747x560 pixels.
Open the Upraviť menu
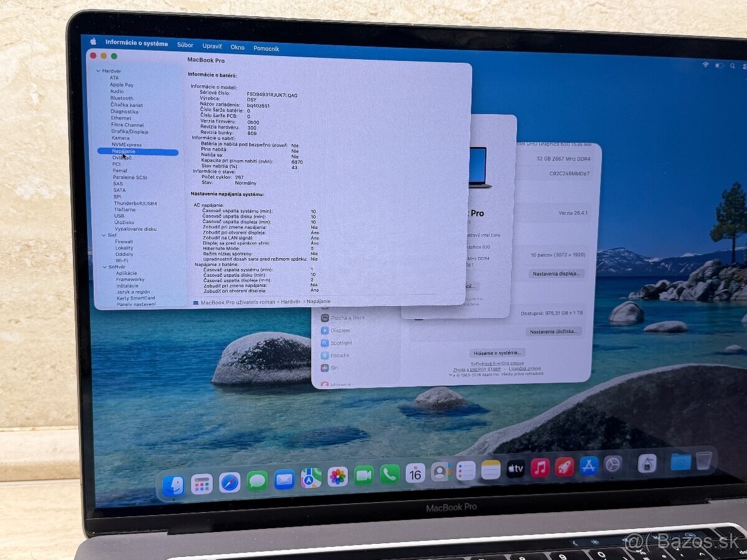tap(212, 46)
